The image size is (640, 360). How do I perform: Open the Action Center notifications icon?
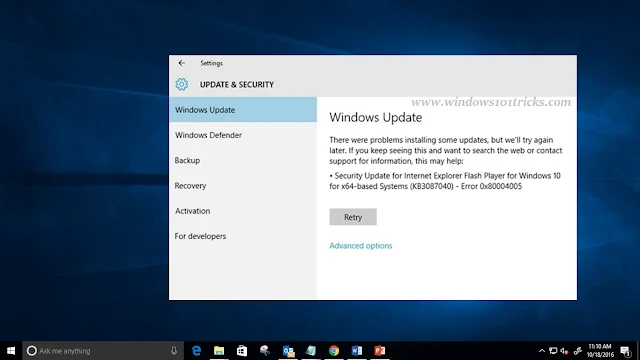625,351
